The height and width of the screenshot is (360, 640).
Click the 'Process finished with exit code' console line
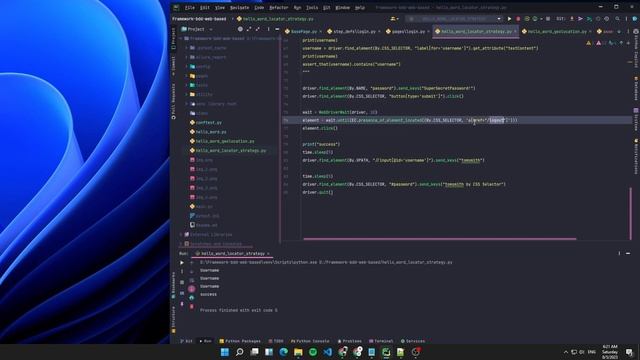pyautogui.click(x=238, y=310)
